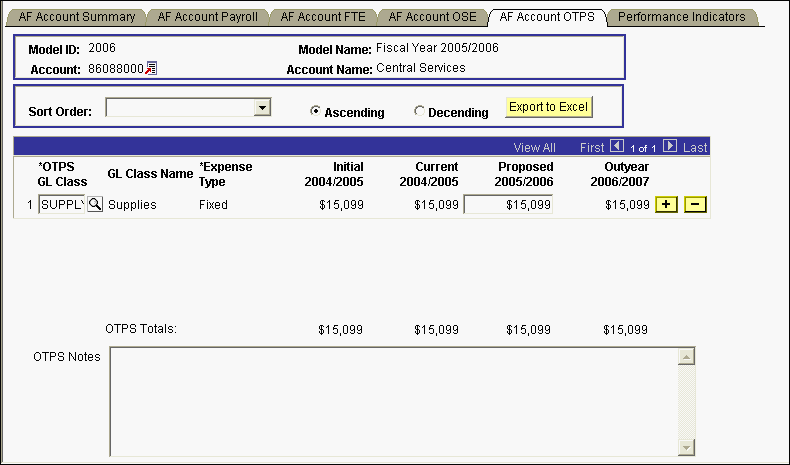Click the First link in grid header
The width and height of the screenshot is (790, 465).
tap(592, 147)
